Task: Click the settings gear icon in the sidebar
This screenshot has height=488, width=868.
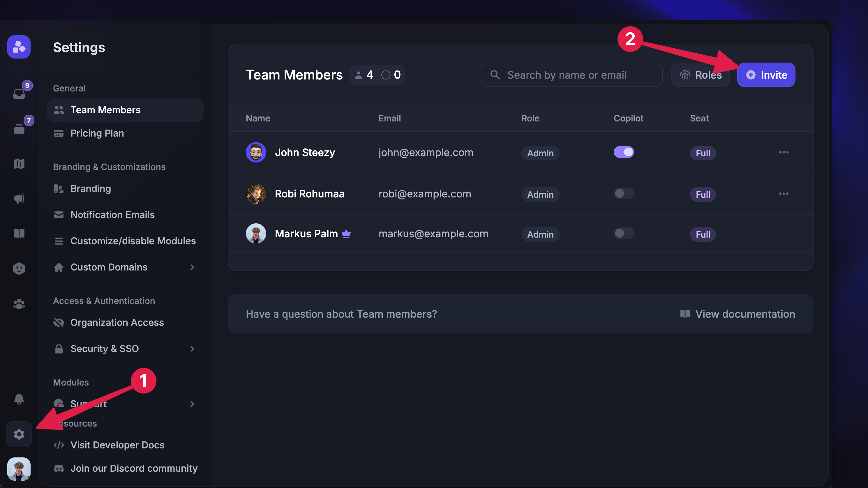Action: pyautogui.click(x=19, y=434)
